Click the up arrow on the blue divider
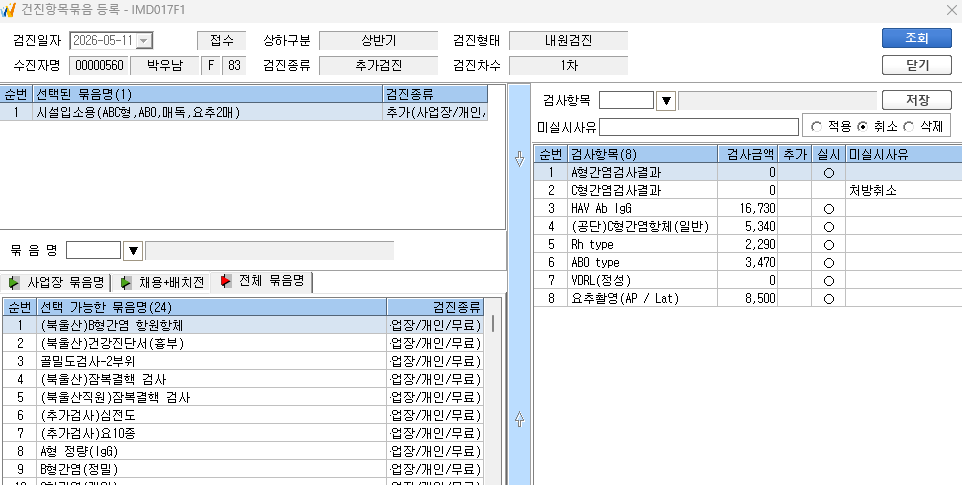 (x=520, y=419)
